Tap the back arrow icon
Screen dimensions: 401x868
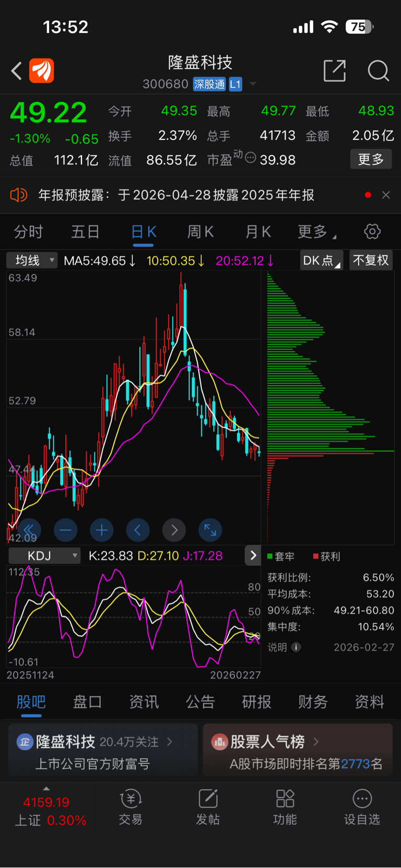(16, 70)
